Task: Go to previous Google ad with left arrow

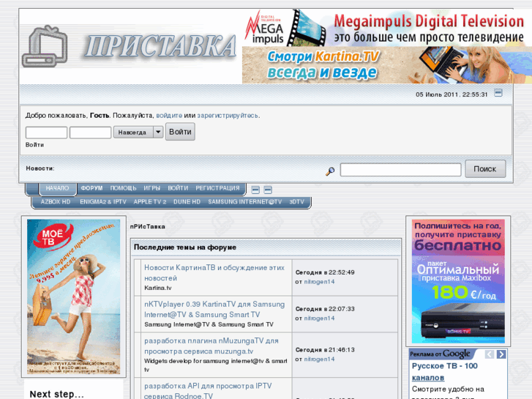Action: (x=490, y=354)
